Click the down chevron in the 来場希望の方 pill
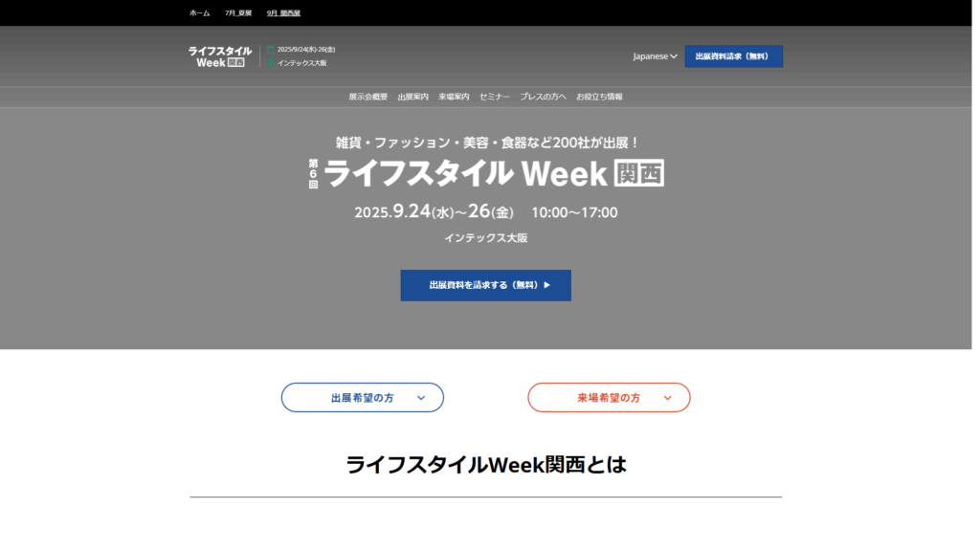980x551 pixels. (x=667, y=398)
